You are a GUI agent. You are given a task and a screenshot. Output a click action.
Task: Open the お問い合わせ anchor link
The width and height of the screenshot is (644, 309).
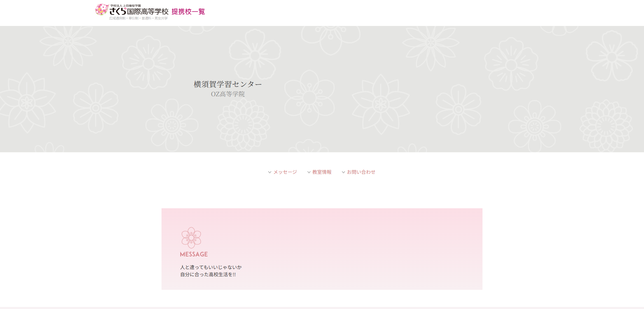pyautogui.click(x=361, y=172)
